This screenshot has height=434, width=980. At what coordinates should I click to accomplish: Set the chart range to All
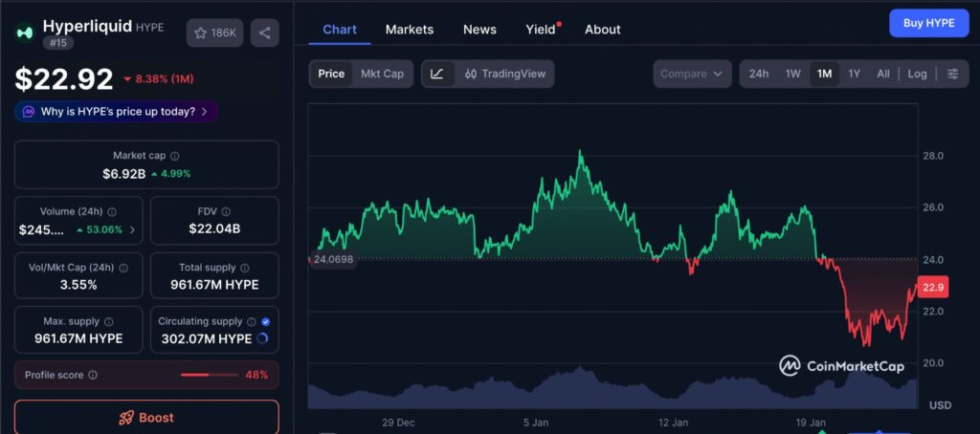tap(883, 74)
